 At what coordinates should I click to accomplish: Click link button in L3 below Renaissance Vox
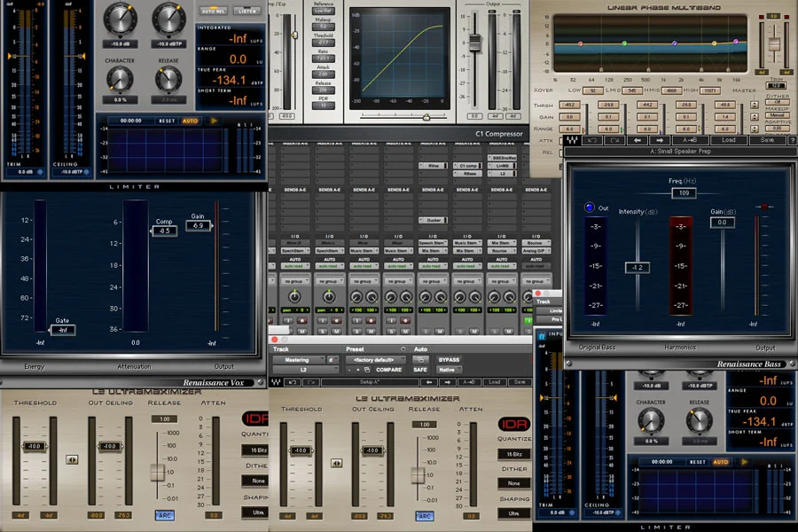click(x=72, y=459)
